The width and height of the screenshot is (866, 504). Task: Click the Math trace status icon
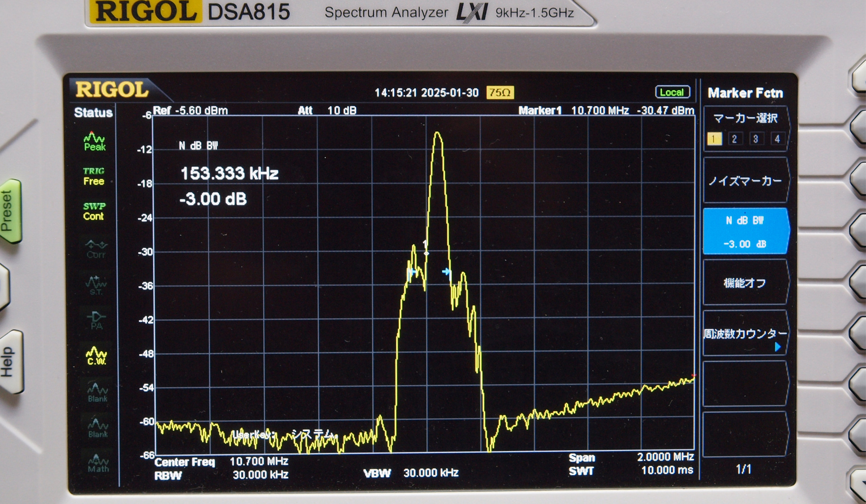point(98,463)
